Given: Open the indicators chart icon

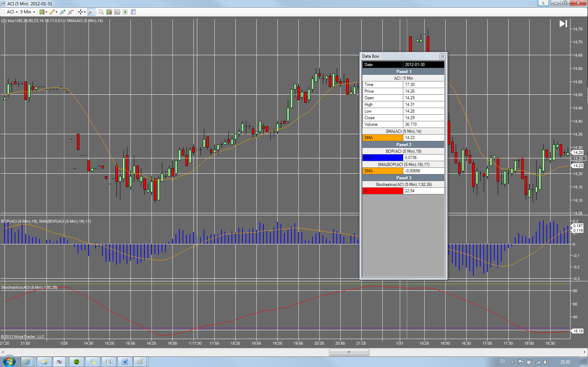Looking at the screenshot, I should click(x=117, y=12).
